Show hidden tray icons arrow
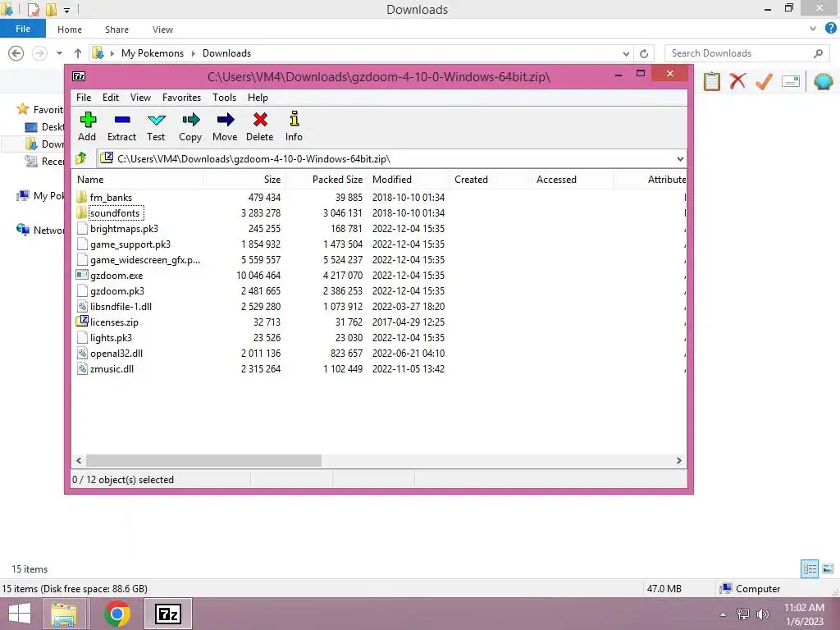This screenshot has width=840, height=630. (724, 614)
